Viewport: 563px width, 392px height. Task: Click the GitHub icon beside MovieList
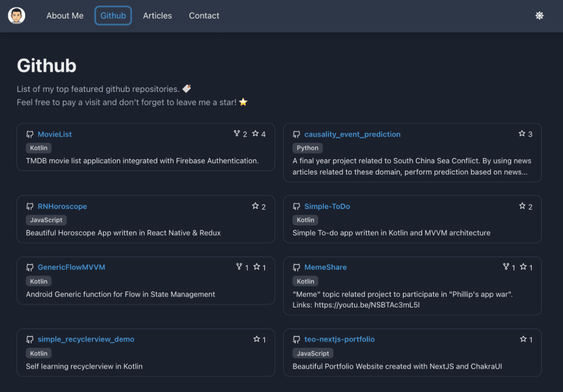point(30,134)
